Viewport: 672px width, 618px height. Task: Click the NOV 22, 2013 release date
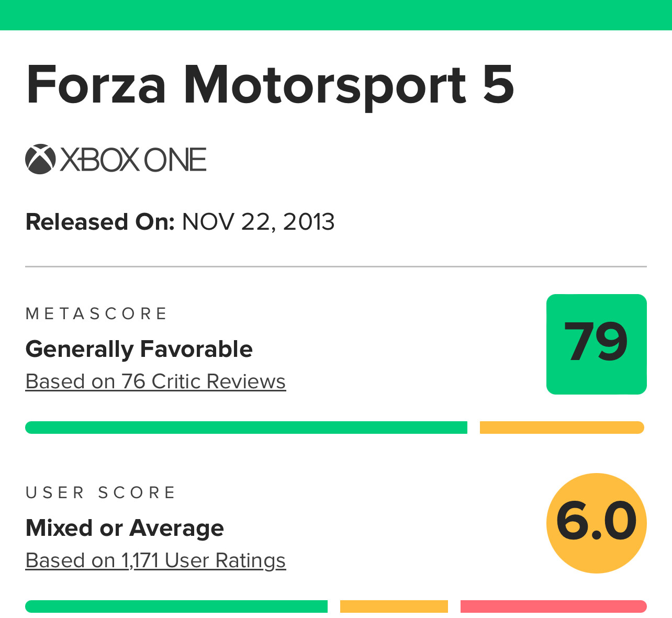[258, 222]
